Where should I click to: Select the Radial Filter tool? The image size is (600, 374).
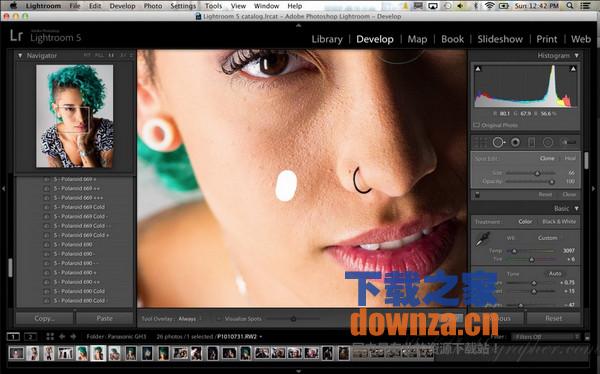click(x=548, y=142)
